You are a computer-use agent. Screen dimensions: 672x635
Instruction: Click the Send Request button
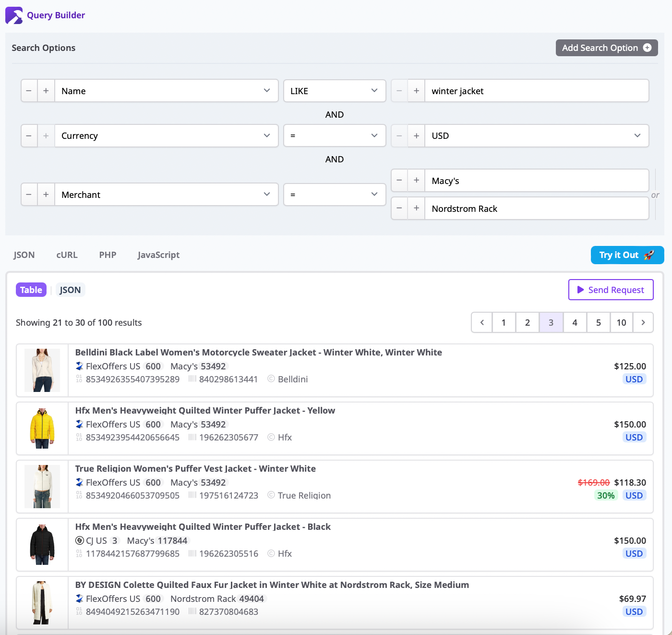coord(611,290)
